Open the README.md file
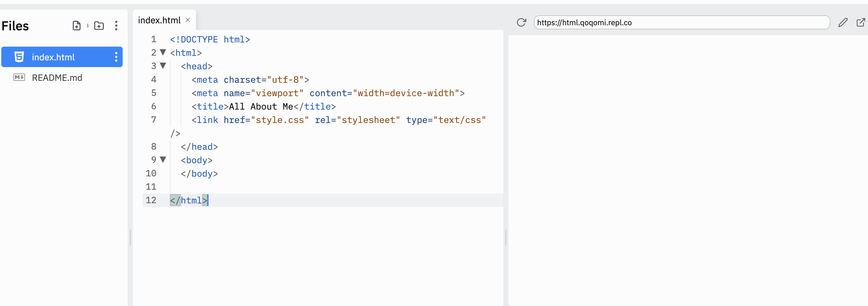 click(x=57, y=78)
